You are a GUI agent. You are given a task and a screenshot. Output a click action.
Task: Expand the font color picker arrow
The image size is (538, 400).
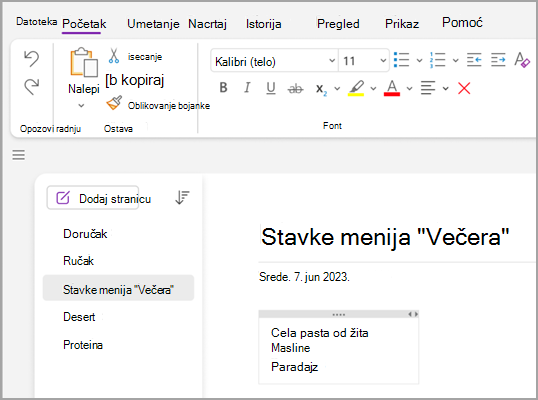(409, 89)
